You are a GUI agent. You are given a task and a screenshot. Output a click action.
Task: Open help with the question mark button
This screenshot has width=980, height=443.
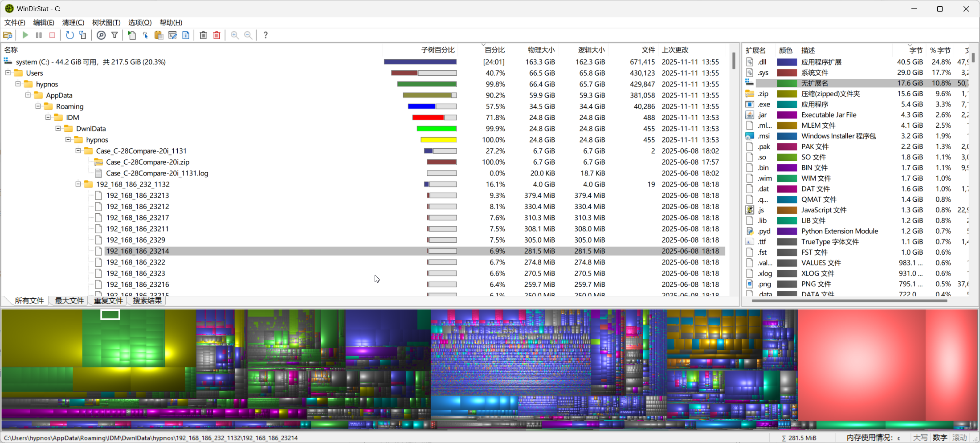(265, 35)
